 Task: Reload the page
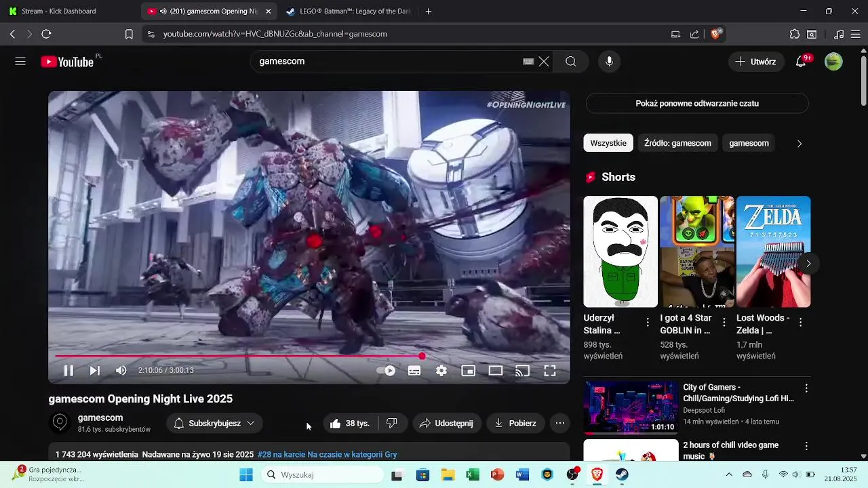coord(46,34)
